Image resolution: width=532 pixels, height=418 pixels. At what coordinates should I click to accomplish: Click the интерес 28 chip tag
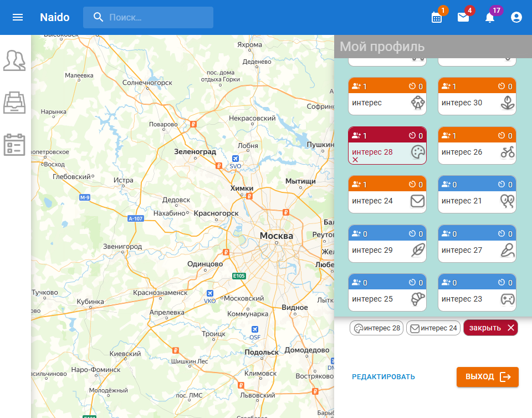pyautogui.click(x=377, y=328)
